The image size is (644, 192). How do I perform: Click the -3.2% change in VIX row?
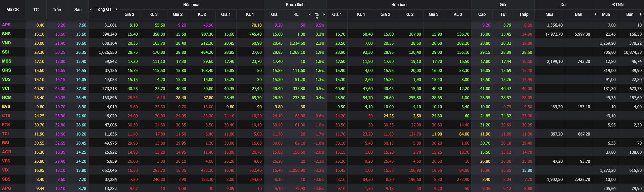(319, 170)
